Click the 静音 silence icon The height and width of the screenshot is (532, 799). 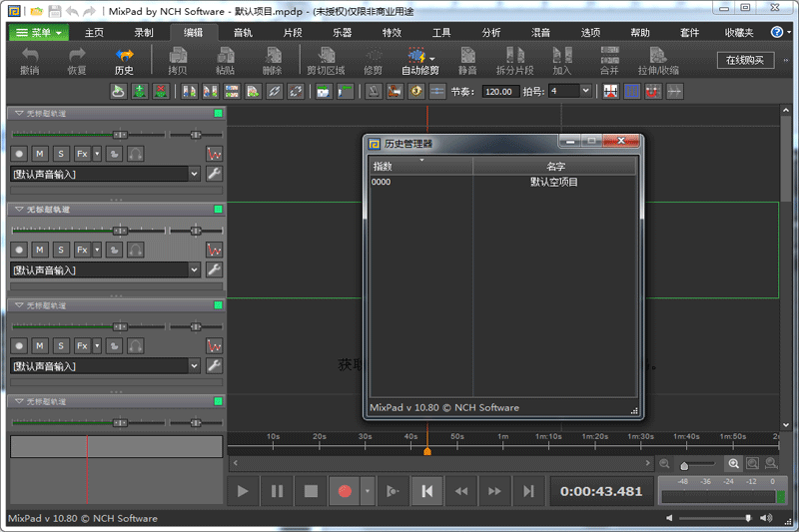pyautogui.click(x=467, y=61)
